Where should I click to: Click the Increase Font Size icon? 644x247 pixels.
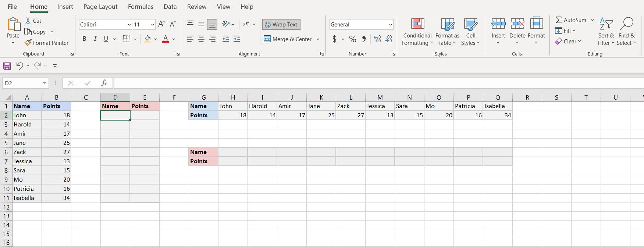tap(161, 24)
